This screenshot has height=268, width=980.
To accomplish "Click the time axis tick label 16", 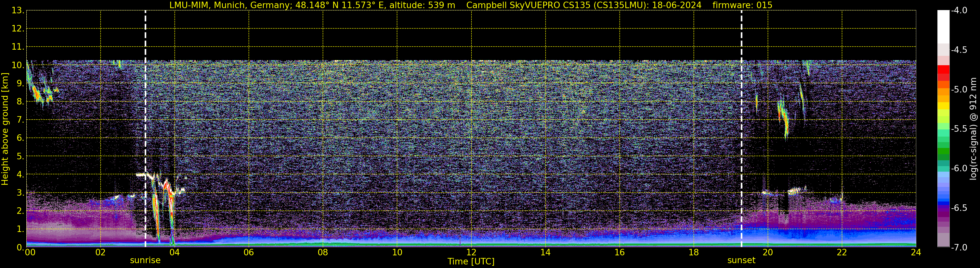I will pyautogui.click(x=620, y=252).
